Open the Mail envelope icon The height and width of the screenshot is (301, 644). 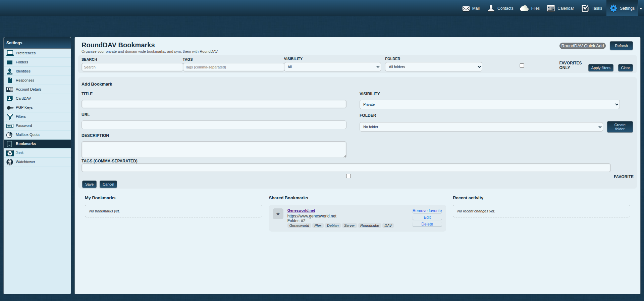click(466, 8)
